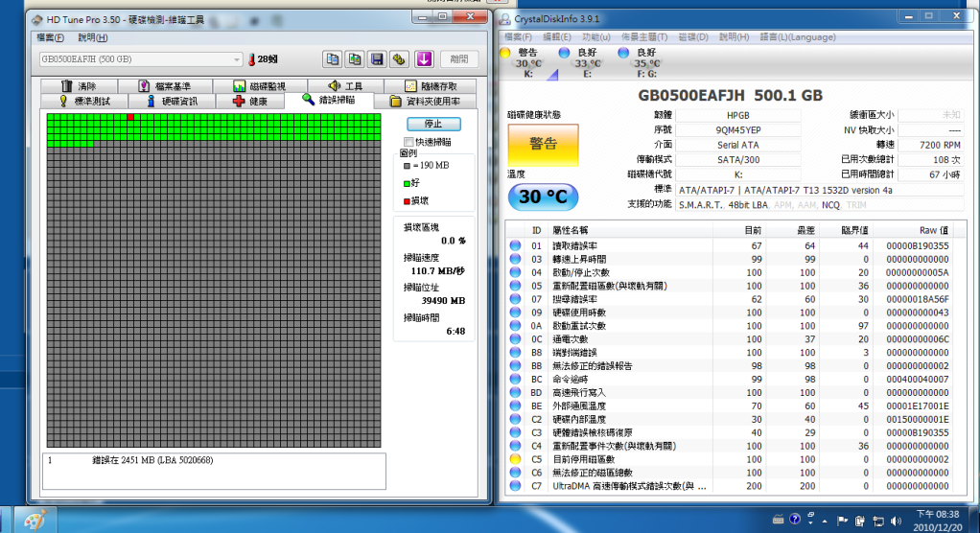
Task: Click the yellow caution orb for attribute C5
Action: [x=515, y=459]
